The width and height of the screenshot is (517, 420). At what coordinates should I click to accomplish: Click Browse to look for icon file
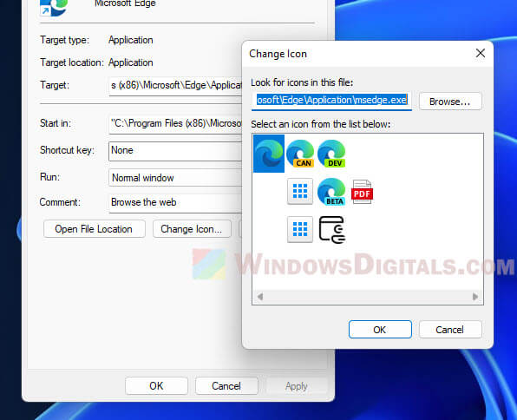tap(450, 102)
